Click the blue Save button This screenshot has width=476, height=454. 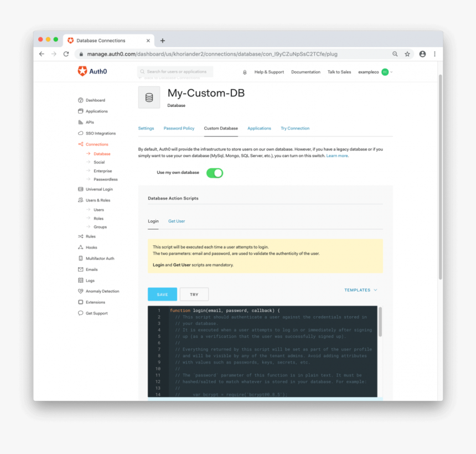tap(162, 294)
